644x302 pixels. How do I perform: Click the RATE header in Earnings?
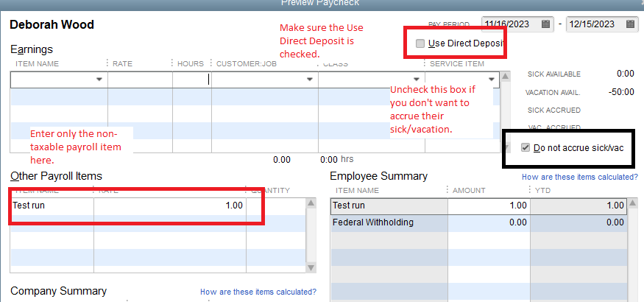[x=122, y=64]
